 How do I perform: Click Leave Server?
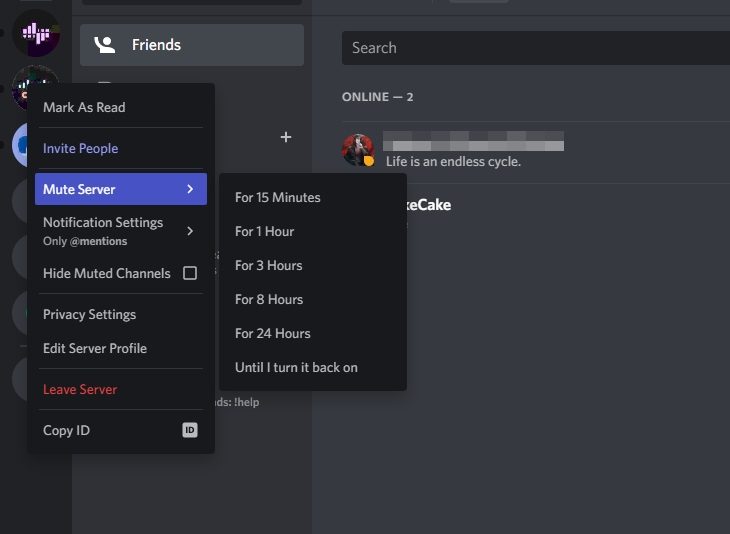(121, 389)
